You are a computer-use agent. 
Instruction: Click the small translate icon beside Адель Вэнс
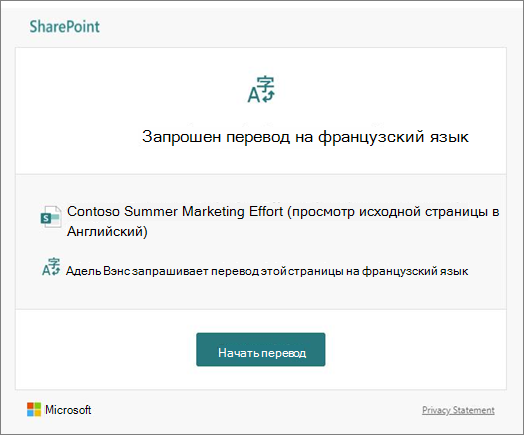[x=51, y=267]
